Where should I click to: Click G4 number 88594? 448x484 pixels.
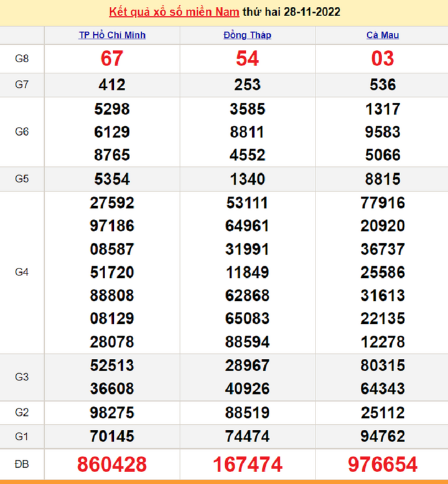(x=247, y=342)
